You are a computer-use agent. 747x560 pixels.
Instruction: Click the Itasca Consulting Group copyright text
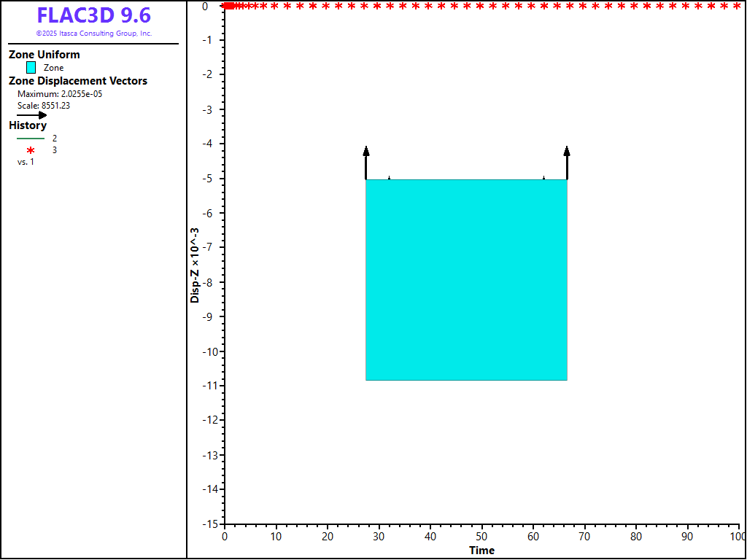click(93, 34)
